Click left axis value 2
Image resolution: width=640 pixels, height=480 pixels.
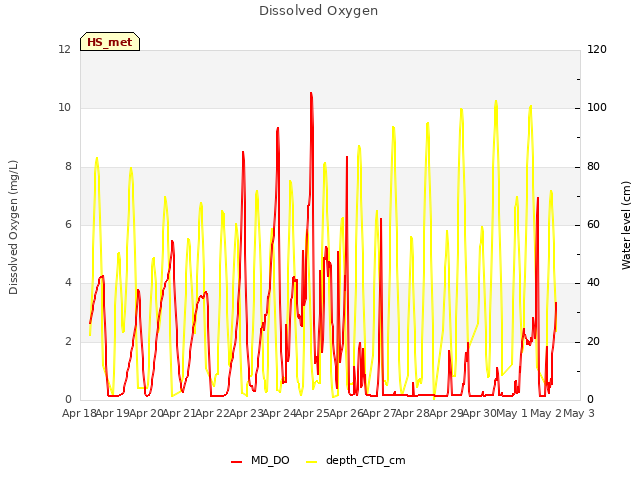(x=68, y=341)
